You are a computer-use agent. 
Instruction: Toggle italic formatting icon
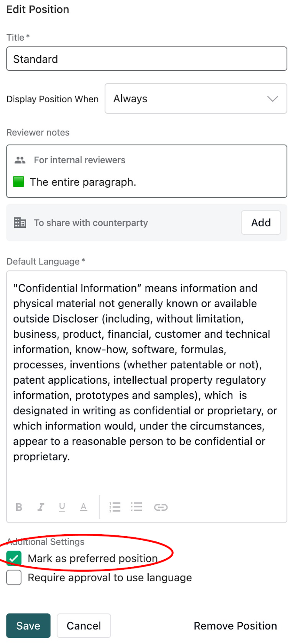(x=41, y=507)
